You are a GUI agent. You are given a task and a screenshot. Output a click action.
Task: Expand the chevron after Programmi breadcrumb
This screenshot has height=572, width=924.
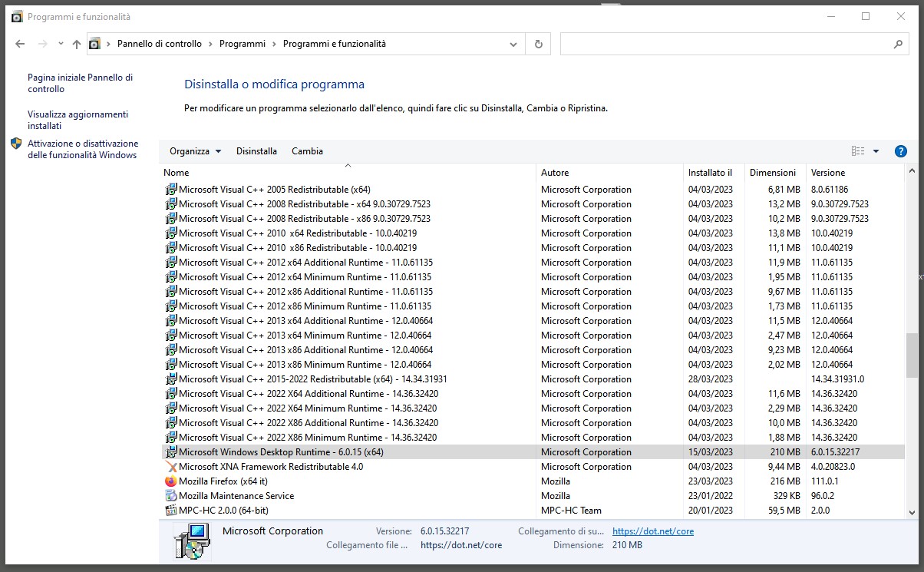(x=274, y=44)
